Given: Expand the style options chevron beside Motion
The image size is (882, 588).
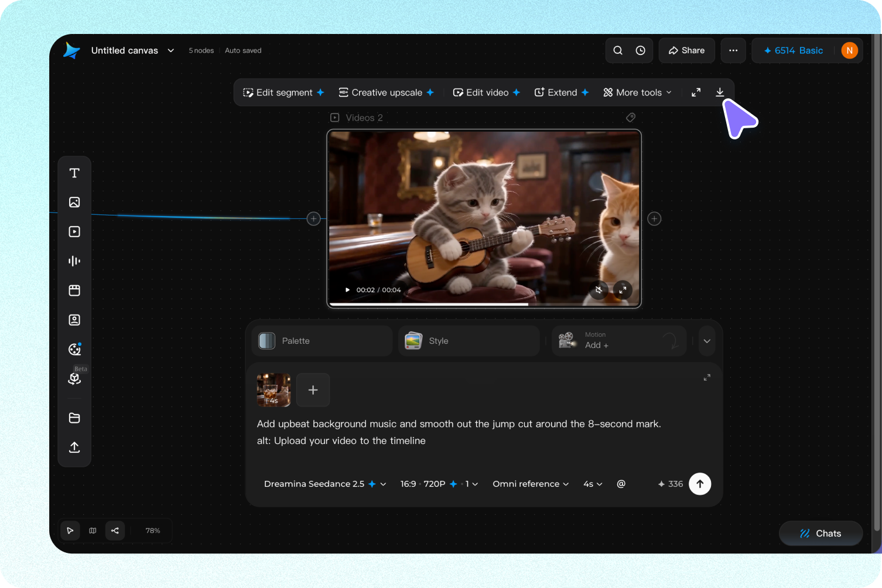Looking at the screenshot, I should click(707, 341).
